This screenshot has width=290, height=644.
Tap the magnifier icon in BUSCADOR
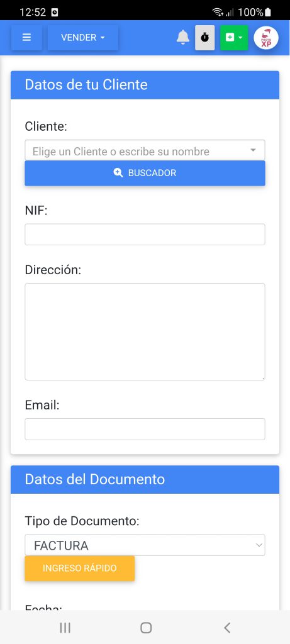(x=118, y=173)
